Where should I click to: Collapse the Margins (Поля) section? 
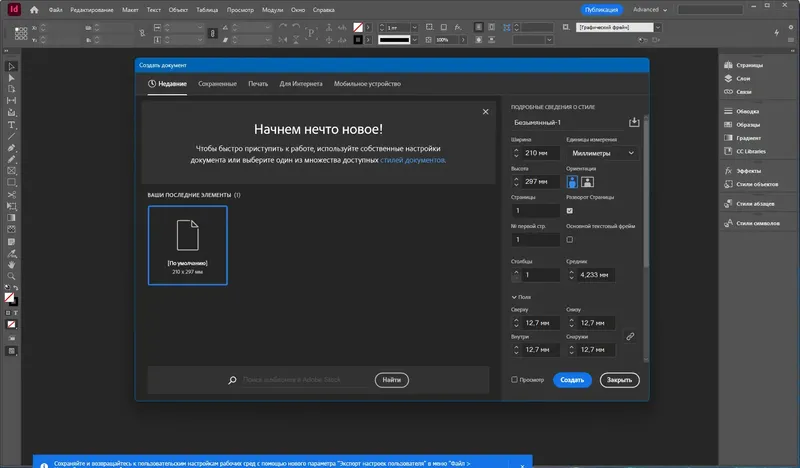pos(514,297)
